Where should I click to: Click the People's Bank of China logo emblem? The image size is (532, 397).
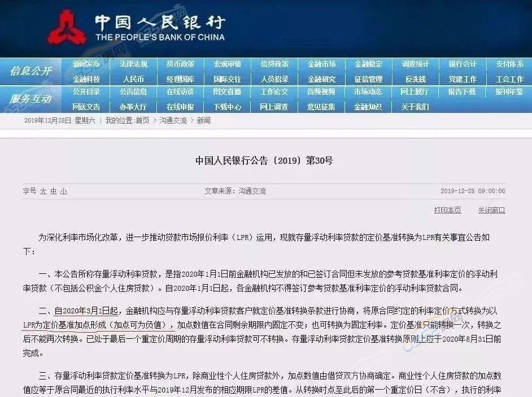(x=67, y=27)
